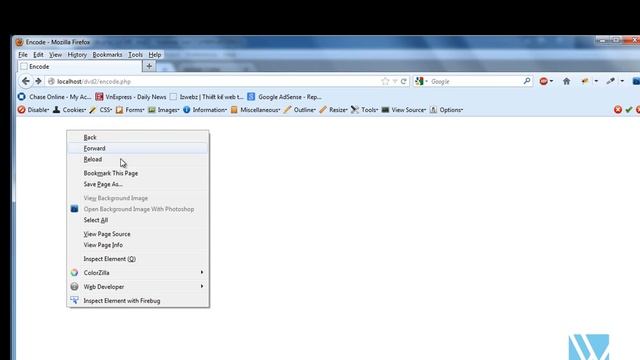
Task: Open the Help menu
Action: (x=155, y=55)
